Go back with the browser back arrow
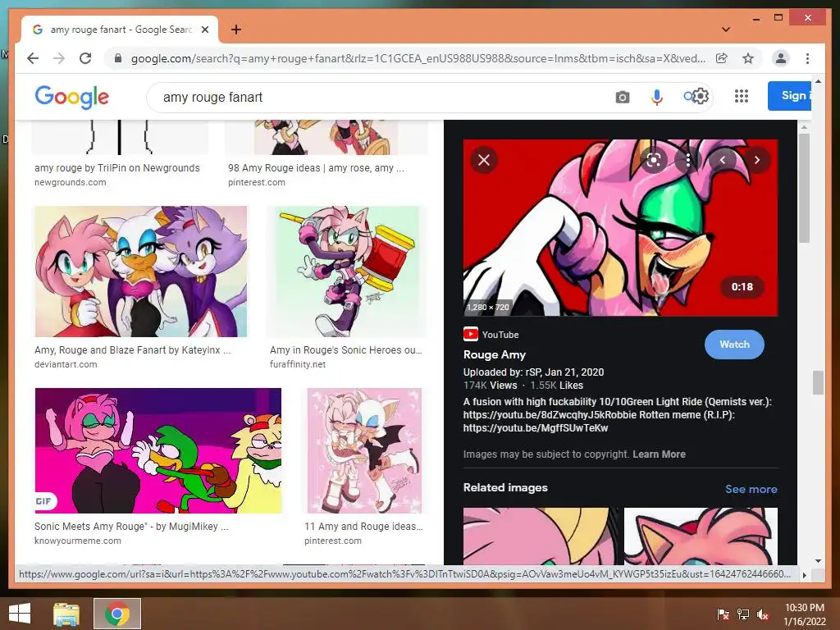Image resolution: width=840 pixels, height=630 pixels. tap(33, 58)
